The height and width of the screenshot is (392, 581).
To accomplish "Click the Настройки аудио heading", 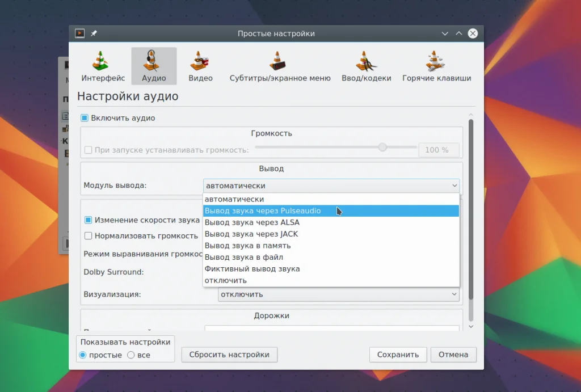I will pyautogui.click(x=128, y=96).
